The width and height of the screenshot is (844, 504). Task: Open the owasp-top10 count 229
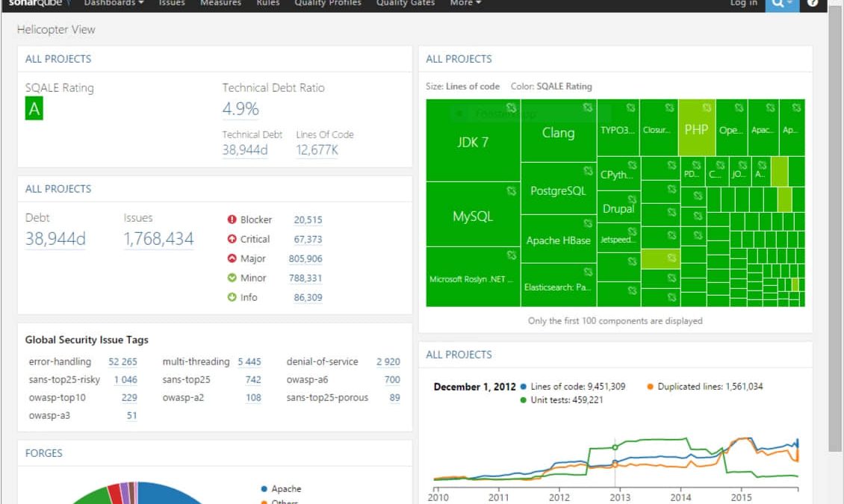(x=129, y=397)
